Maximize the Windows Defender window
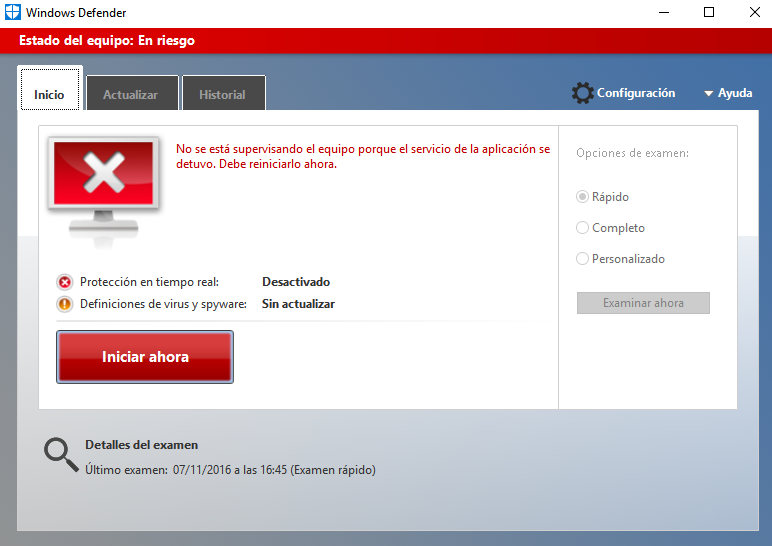 click(x=708, y=12)
